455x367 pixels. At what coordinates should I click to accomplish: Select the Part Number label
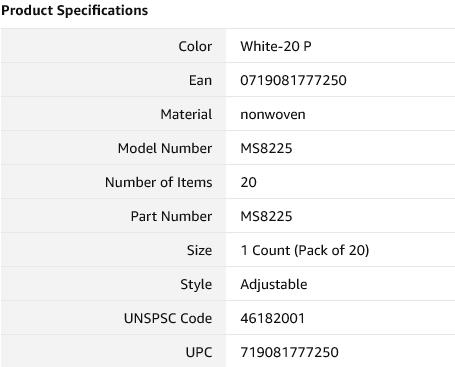[x=171, y=216]
